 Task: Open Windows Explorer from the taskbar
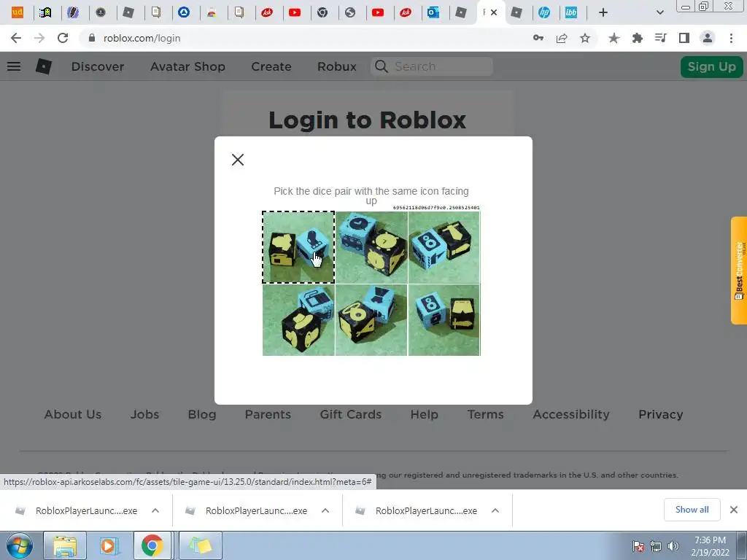(65, 545)
